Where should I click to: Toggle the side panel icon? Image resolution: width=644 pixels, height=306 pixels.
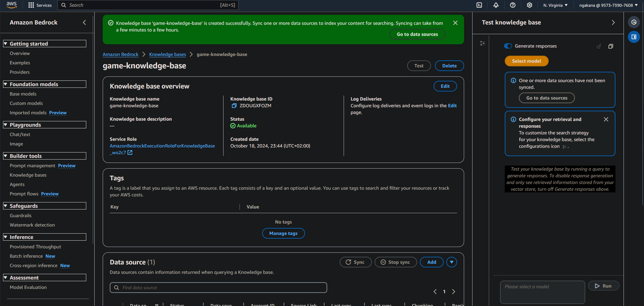pyautogui.click(x=634, y=37)
